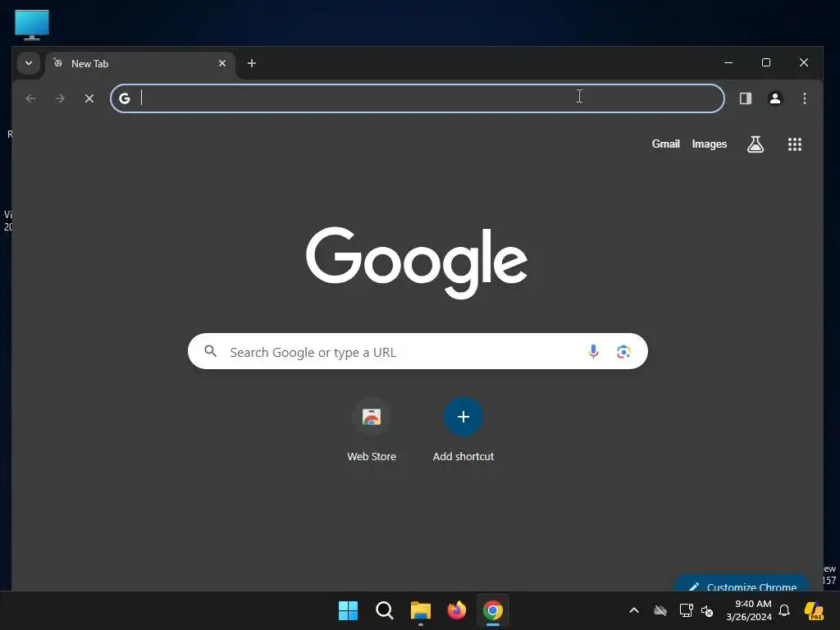The height and width of the screenshot is (630, 840).
Task: Open the network status tray icon
Action: (686, 610)
